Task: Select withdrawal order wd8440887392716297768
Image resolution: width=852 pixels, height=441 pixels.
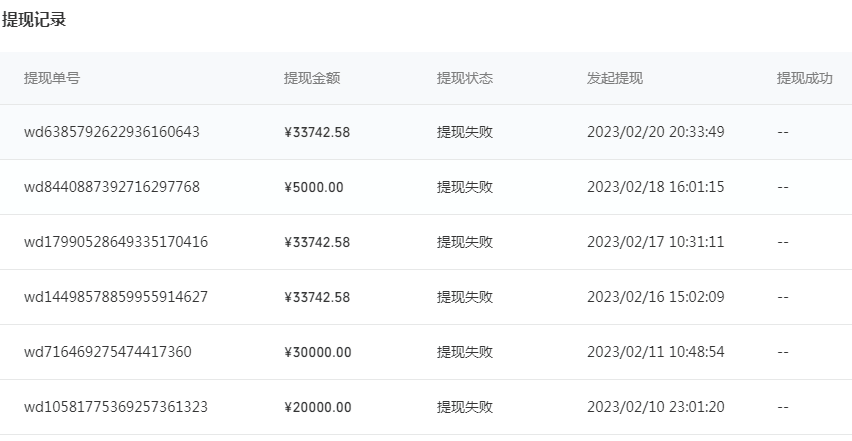Action: (x=112, y=187)
